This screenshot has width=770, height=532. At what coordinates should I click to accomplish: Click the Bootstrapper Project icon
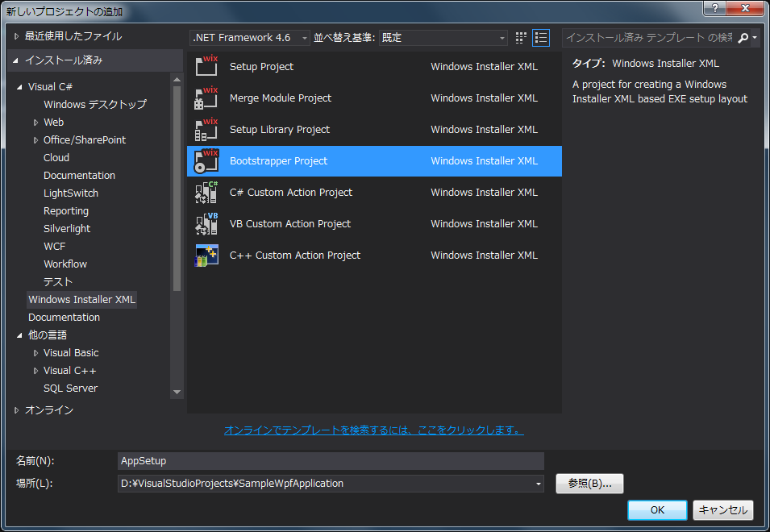pos(206,161)
